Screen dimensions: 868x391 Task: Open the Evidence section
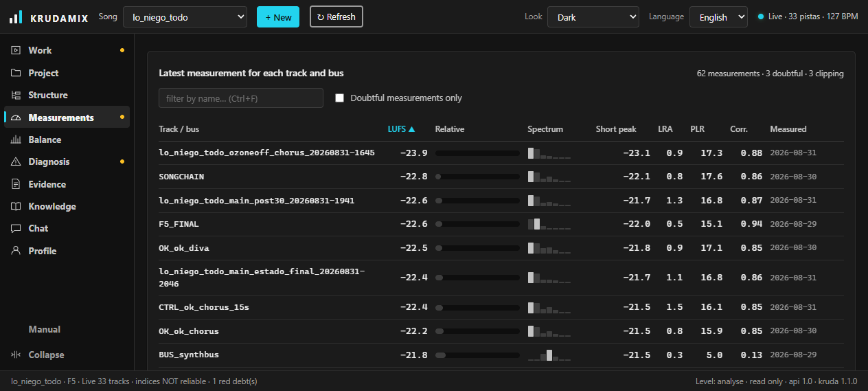67,184
